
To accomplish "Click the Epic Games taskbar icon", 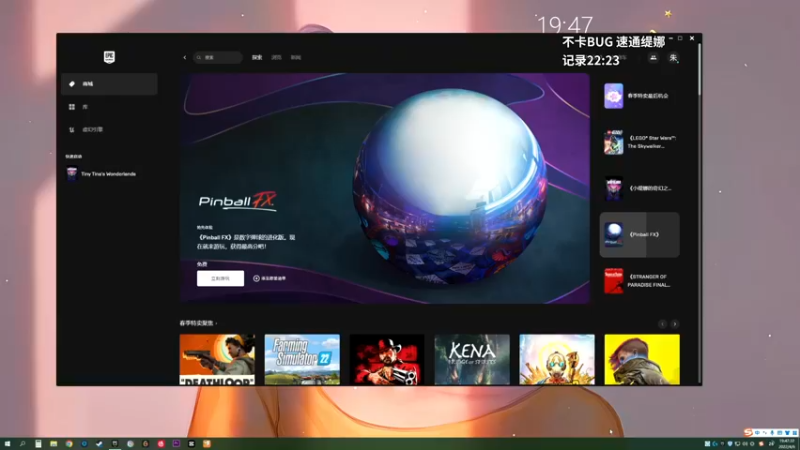I will tap(115, 444).
